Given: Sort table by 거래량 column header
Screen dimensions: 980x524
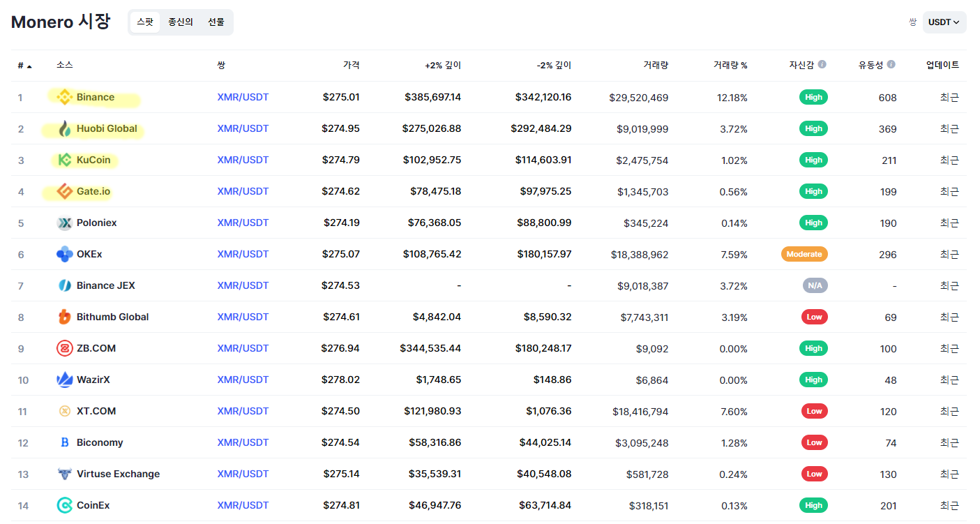Looking at the screenshot, I should click(x=656, y=65).
